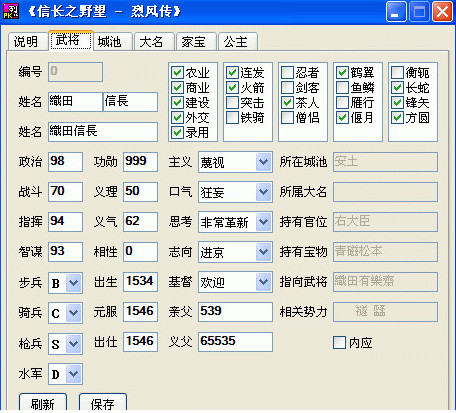Uncheck the 长蛇 formation checkbox

click(397, 87)
